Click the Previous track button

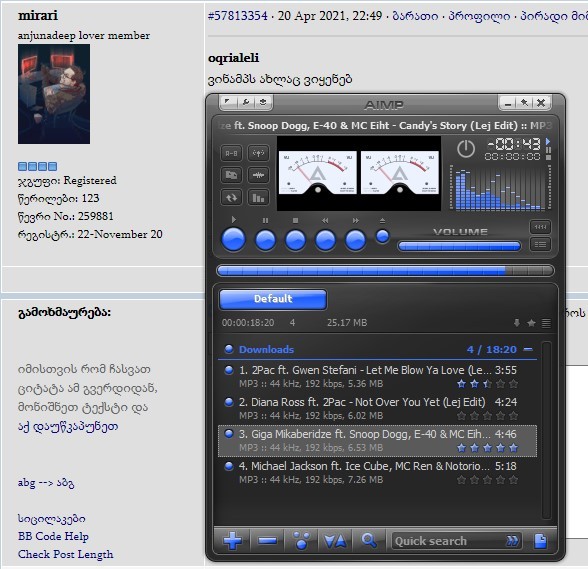326,240
